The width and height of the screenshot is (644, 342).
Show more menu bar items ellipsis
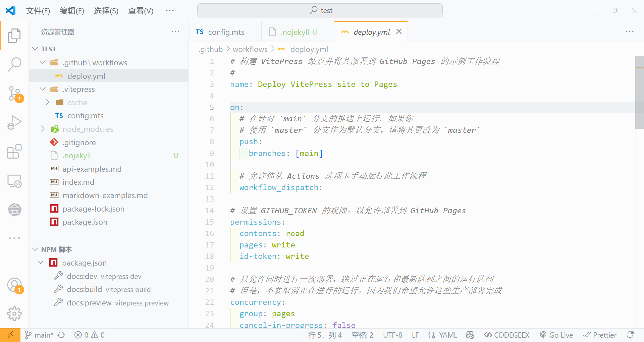tap(170, 10)
